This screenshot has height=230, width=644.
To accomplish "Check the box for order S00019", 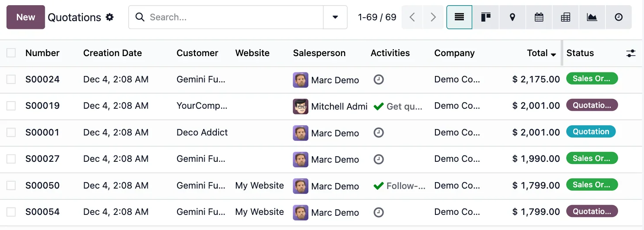I will click(11, 106).
